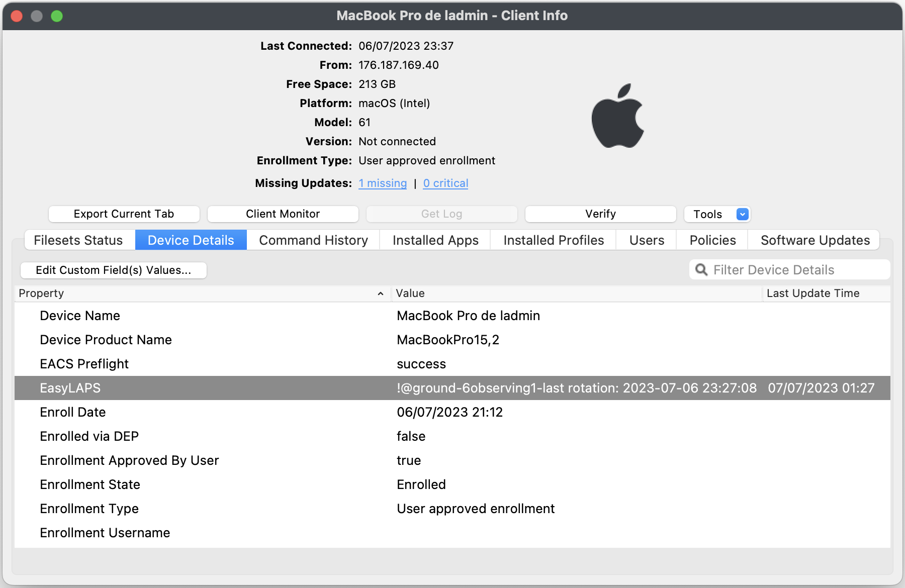Screen dimensions: 905x588
Task: Open the Tools dropdown menu
Action: point(717,214)
